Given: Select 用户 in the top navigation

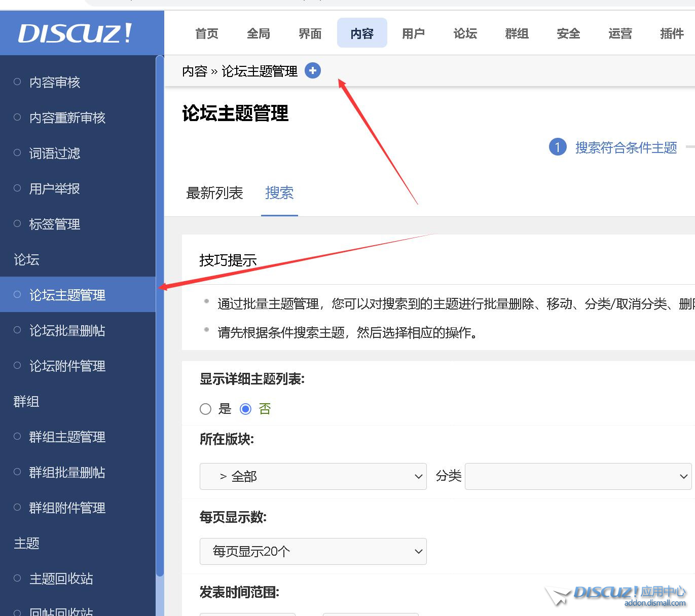Looking at the screenshot, I should [x=413, y=33].
